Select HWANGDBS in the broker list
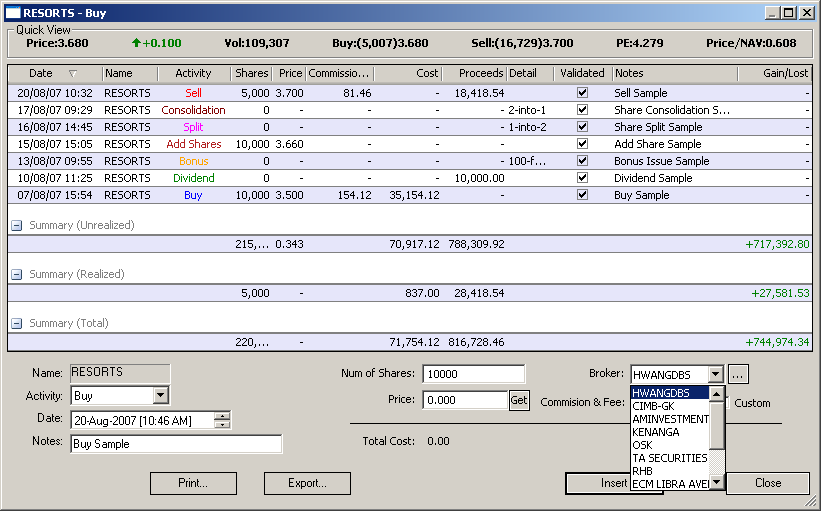 (670, 393)
